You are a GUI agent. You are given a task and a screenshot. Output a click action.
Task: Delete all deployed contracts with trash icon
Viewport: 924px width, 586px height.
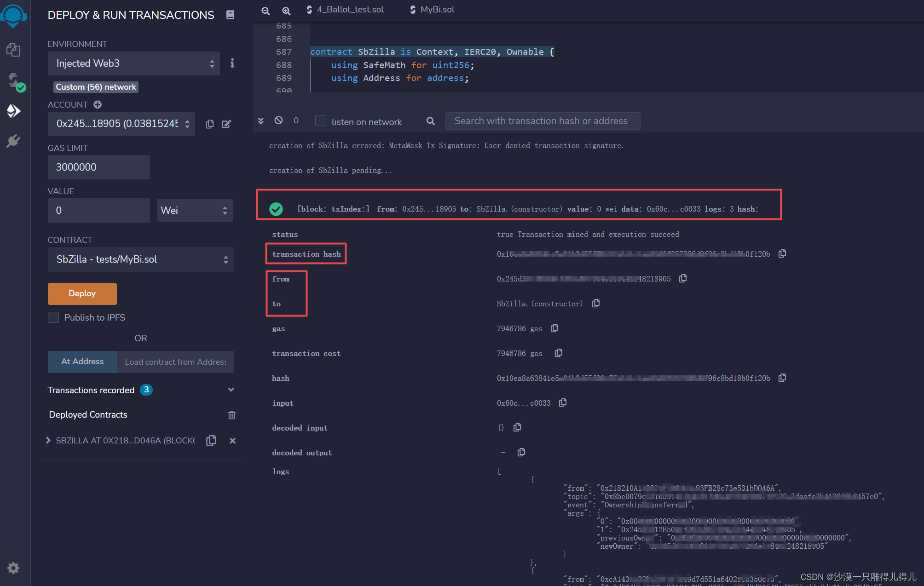pos(232,415)
